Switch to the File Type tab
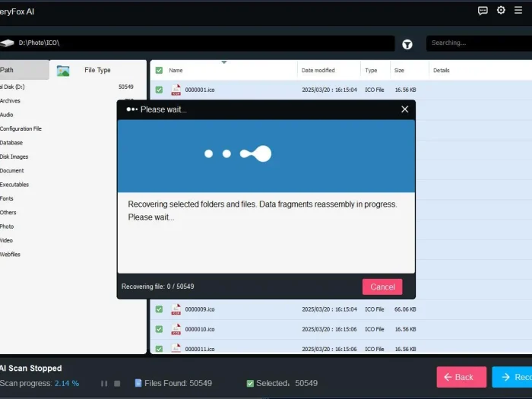 click(97, 70)
